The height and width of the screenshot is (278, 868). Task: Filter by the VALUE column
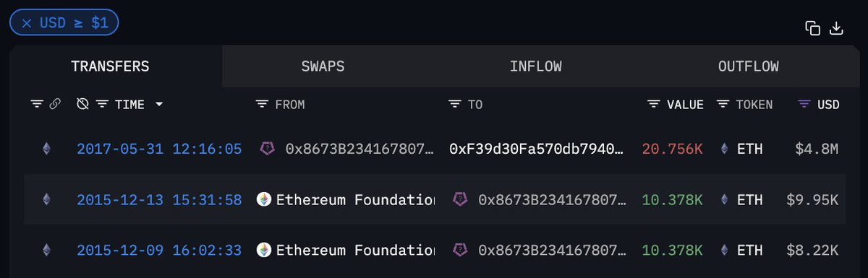[654, 105]
